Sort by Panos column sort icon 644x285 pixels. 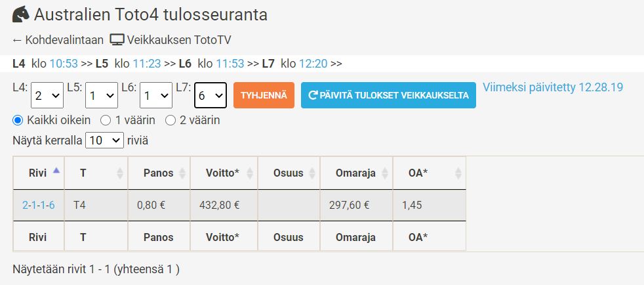(182, 173)
